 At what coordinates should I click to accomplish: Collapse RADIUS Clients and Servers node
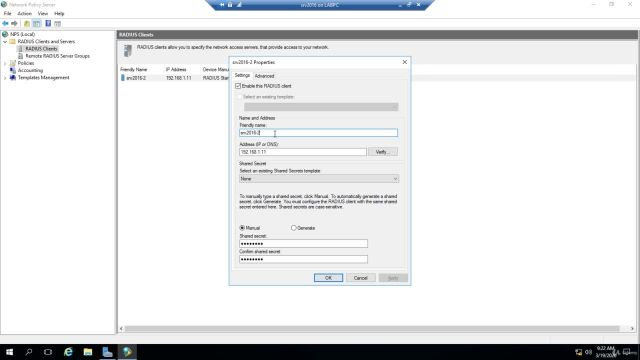(5, 42)
